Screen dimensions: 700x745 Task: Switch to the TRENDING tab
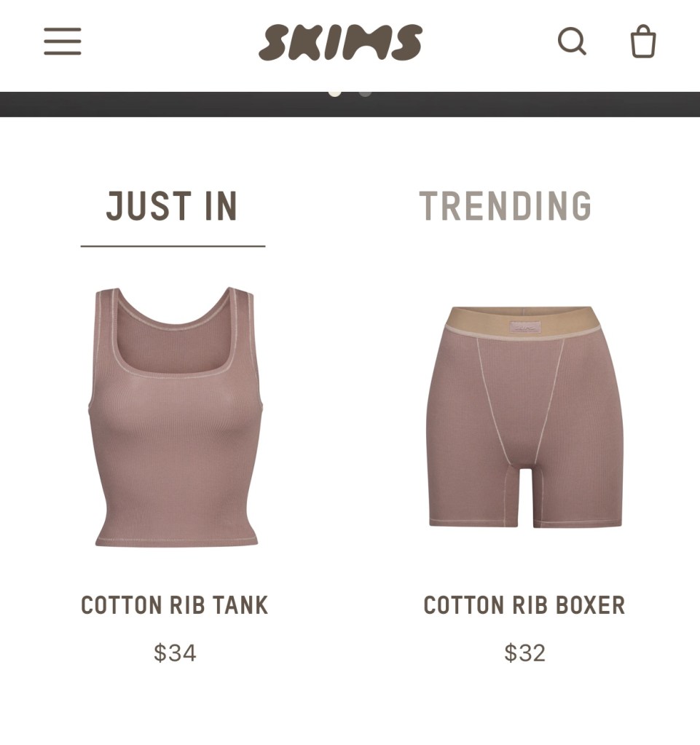click(506, 206)
